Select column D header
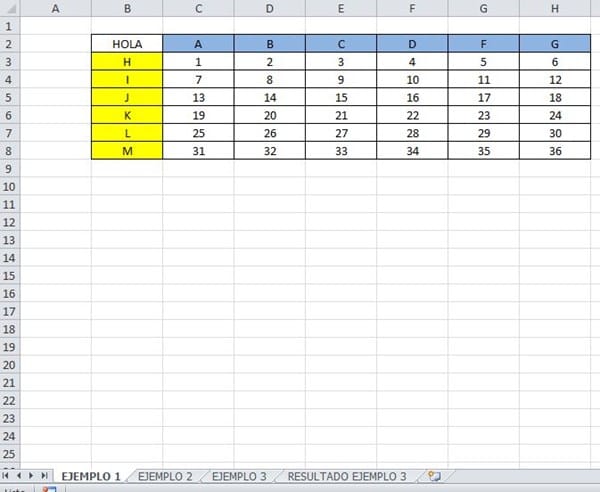This screenshot has height=492, width=600. click(x=269, y=8)
